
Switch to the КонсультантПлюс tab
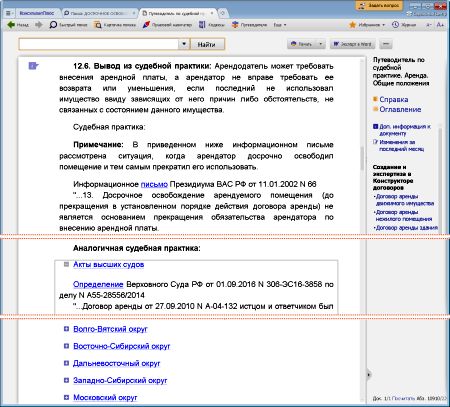click(x=37, y=13)
